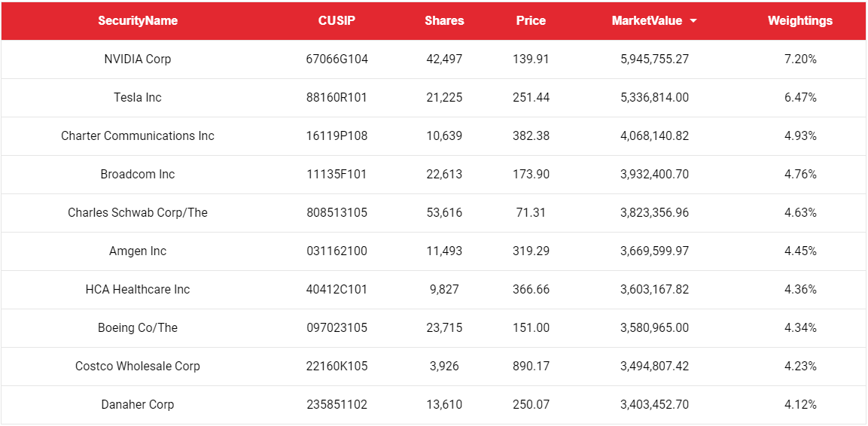The image size is (868, 426).
Task: Click HCA price 366.66
Action: coord(531,289)
